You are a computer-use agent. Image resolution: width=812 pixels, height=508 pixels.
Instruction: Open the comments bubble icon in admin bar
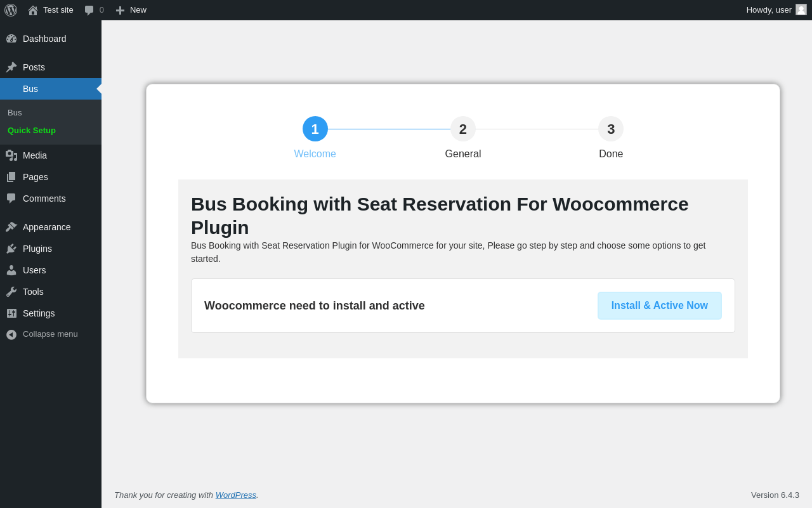(89, 10)
